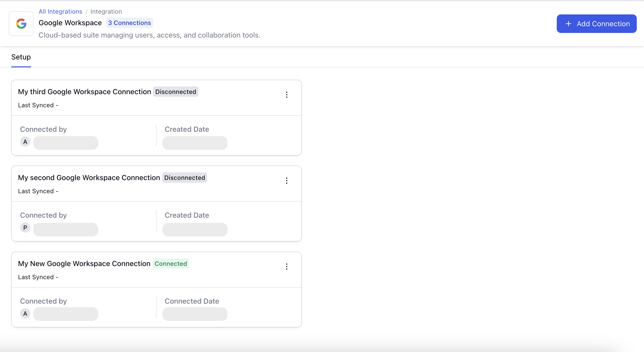Open options menu for second Google Workspace Connection
Screen dimensions: 644x352
click(x=286, y=181)
